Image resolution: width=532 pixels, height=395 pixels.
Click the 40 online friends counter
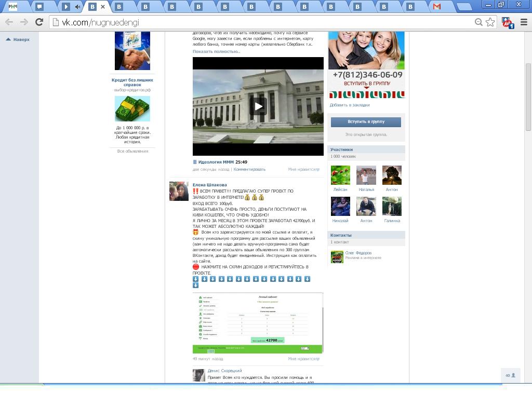point(510,375)
